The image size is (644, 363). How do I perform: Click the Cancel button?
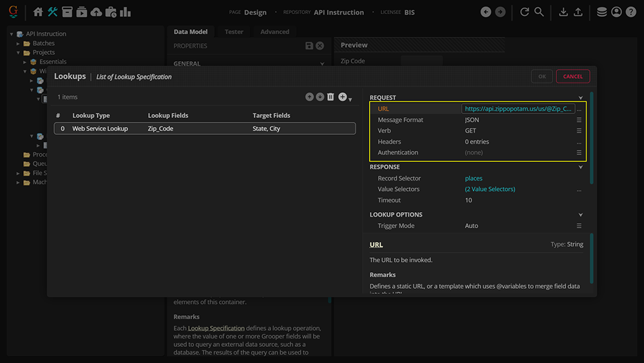(x=573, y=76)
